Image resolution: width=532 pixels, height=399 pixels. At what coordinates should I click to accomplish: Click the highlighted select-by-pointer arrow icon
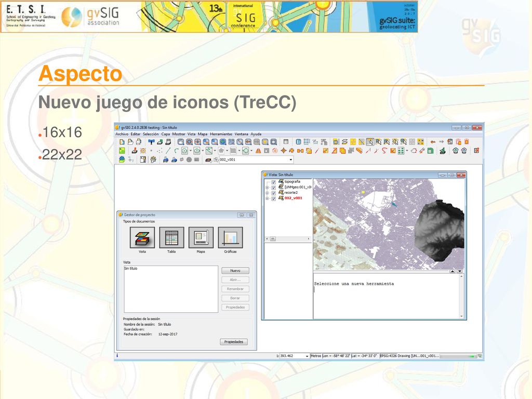[x=370, y=142]
